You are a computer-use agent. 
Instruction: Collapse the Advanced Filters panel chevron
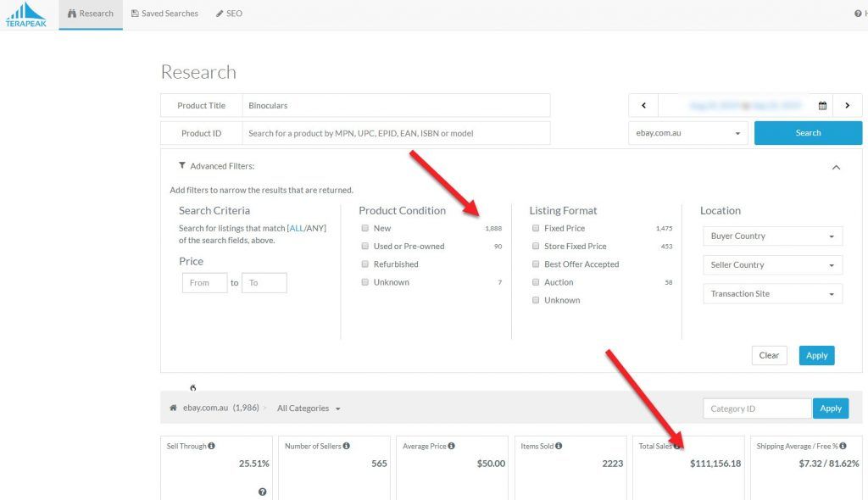pyautogui.click(x=836, y=167)
